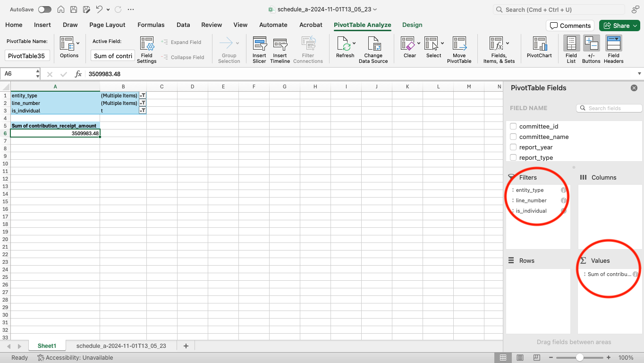Open Fields, Items, & Sets
Screen dimensions: 644x363
coord(499,50)
